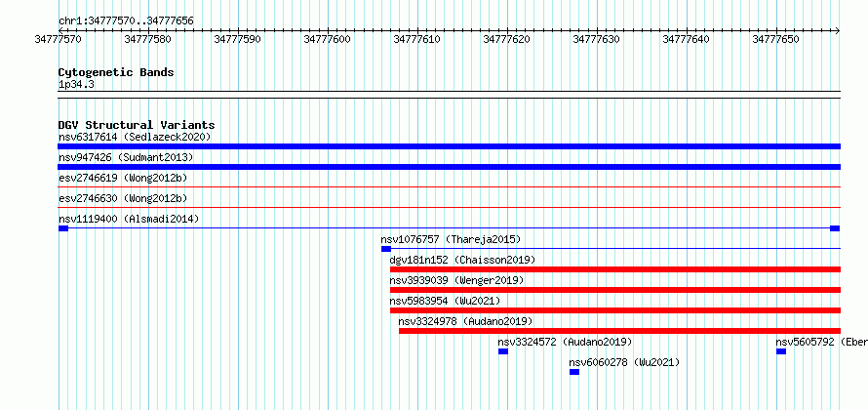This screenshot has width=868, height=410.
Task: Click ruler position 34777650
Action: tap(775, 39)
